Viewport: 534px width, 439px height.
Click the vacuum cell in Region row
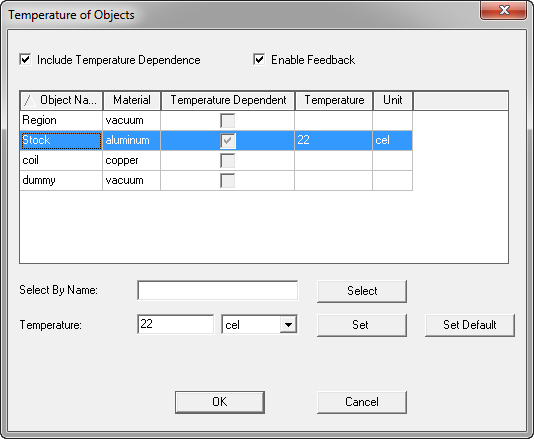coord(131,121)
